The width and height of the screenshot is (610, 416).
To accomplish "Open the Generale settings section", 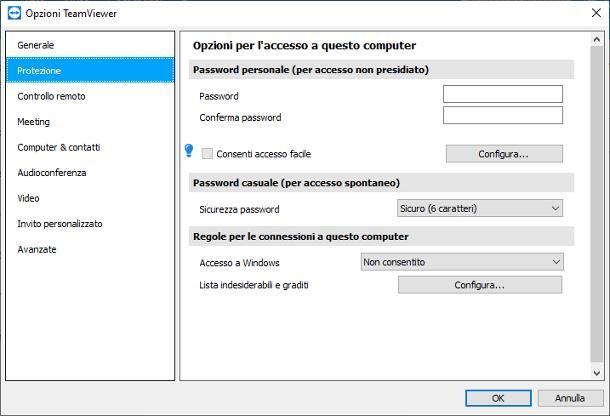I will 36,45.
